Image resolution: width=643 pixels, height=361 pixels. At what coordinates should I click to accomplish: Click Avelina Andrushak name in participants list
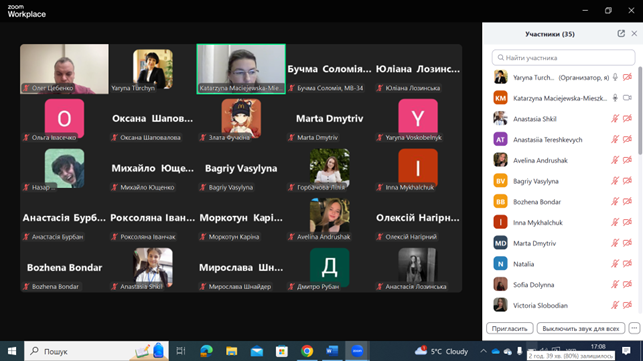540,160
